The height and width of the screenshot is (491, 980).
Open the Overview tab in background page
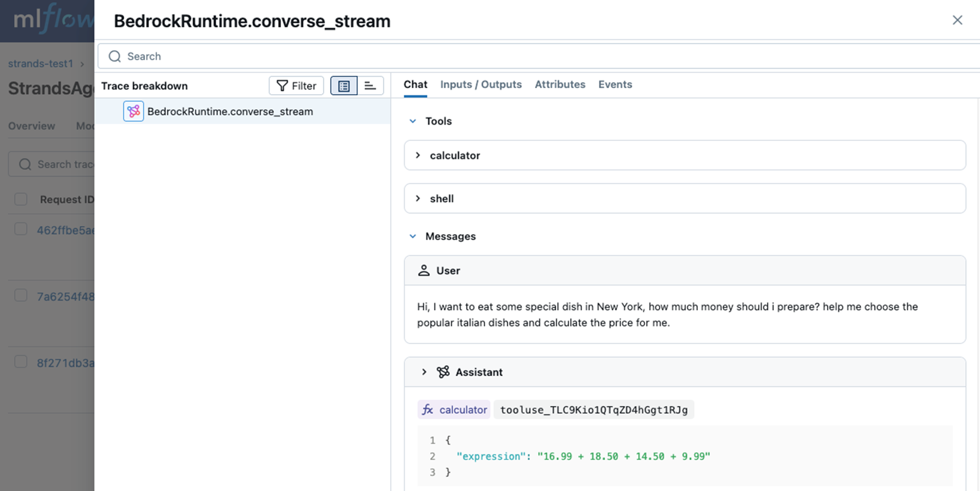pyautogui.click(x=32, y=126)
